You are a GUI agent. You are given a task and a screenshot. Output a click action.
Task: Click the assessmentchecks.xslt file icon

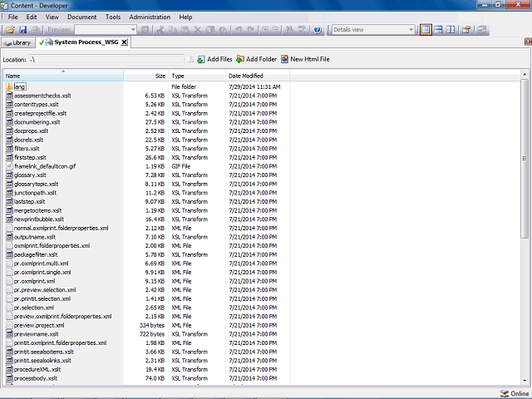(9, 96)
